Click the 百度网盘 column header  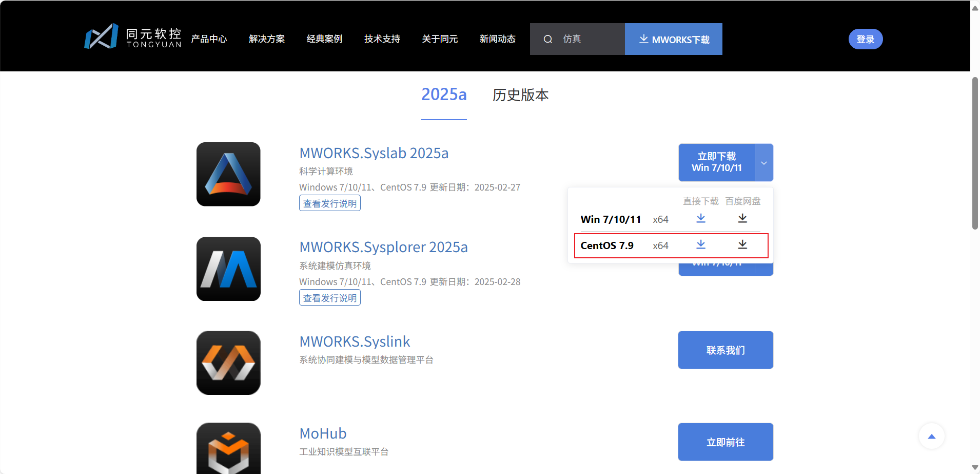(x=743, y=201)
